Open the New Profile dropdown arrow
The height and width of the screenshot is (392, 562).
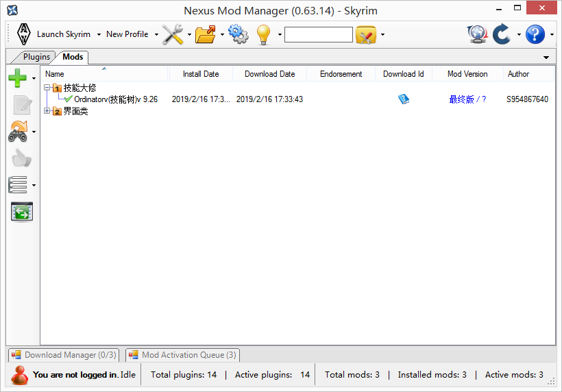[x=156, y=34]
